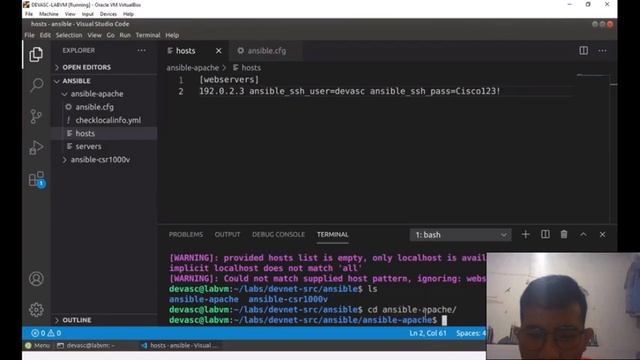Open the Manage gear settings icon
640x360 pixels.
coord(36,310)
